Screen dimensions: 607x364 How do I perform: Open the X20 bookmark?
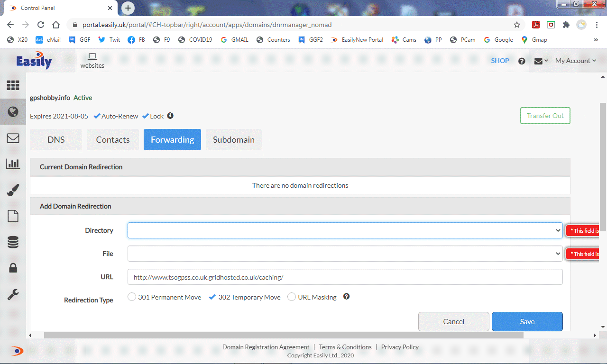pyautogui.click(x=18, y=40)
